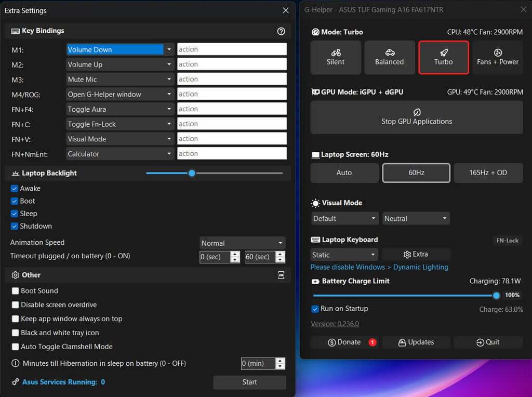Screen dimensions: 532x397
Task: Open the Static keyboard mode dropdown
Action: [x=344, y=255]
